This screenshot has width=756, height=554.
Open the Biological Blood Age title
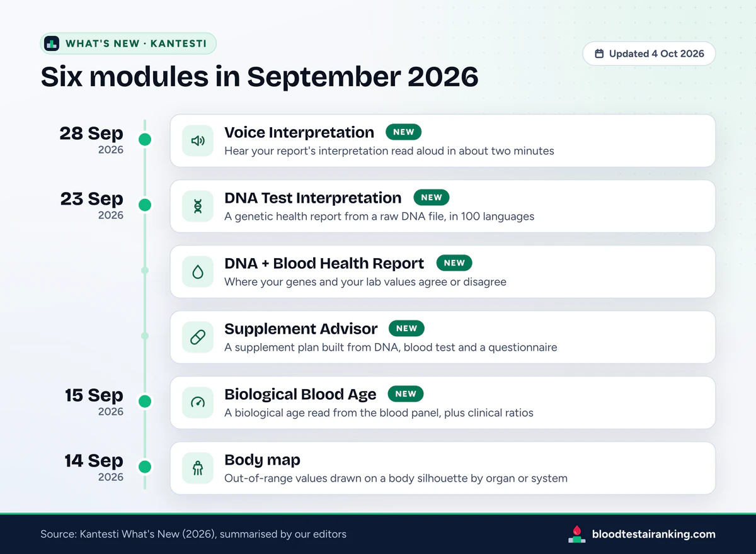click(x=301, y=394)
